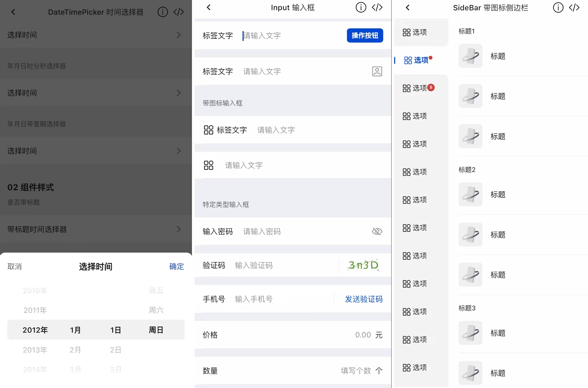Click the 3n3D captcha image

363,265
